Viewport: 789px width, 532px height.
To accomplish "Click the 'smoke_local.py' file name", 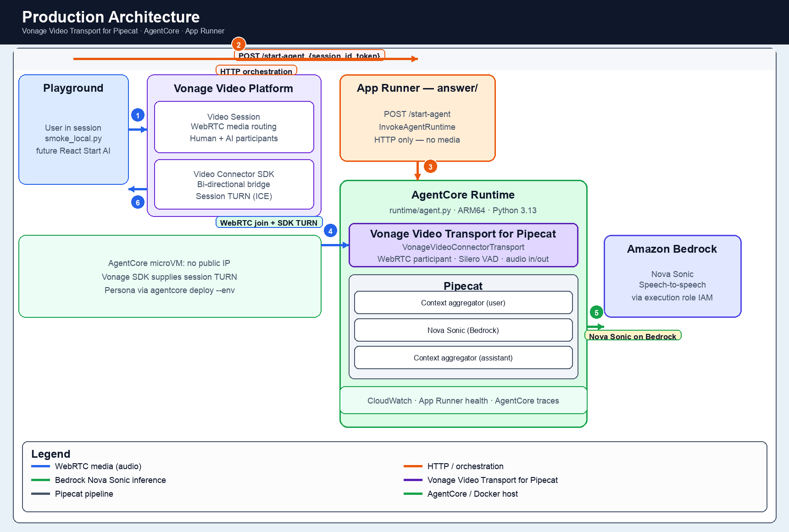I will [x=73, y=139].
